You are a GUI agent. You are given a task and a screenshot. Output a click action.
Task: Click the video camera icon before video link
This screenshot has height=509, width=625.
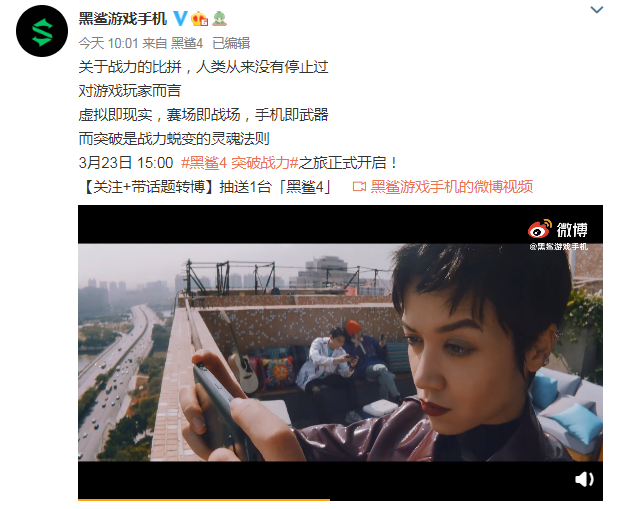(x=359, y=187)
